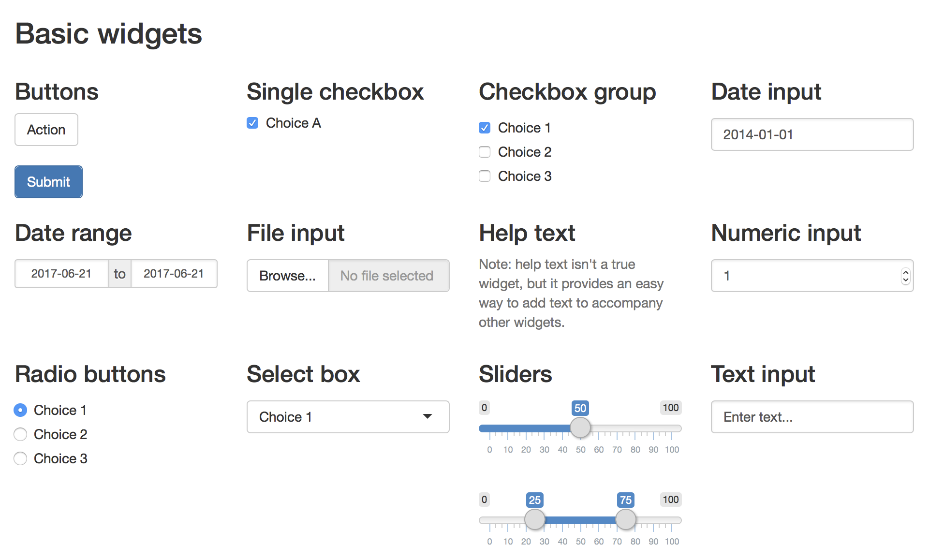The image size is (944, 560).
Task: Check Choice 3 in the checkbox group
Action: 484,176
